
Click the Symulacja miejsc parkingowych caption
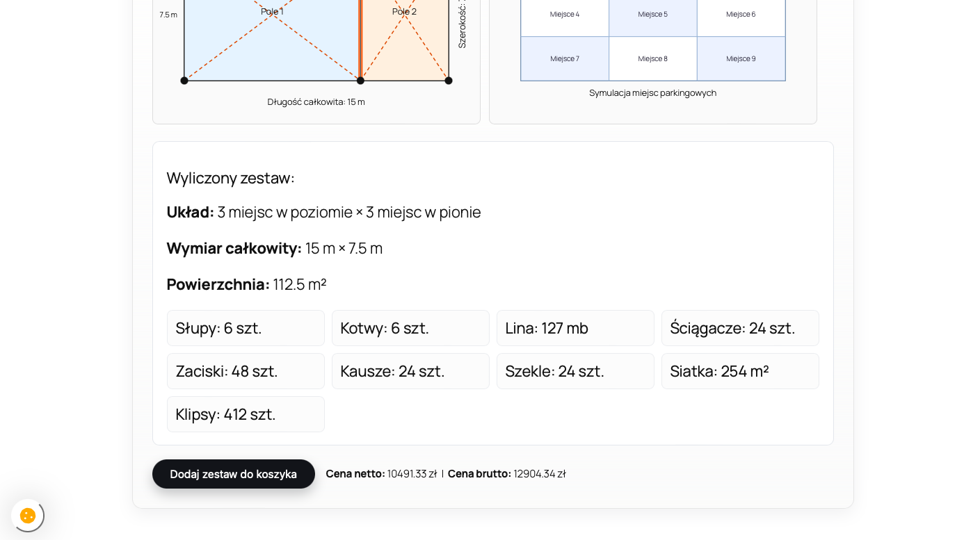point(652,93)
